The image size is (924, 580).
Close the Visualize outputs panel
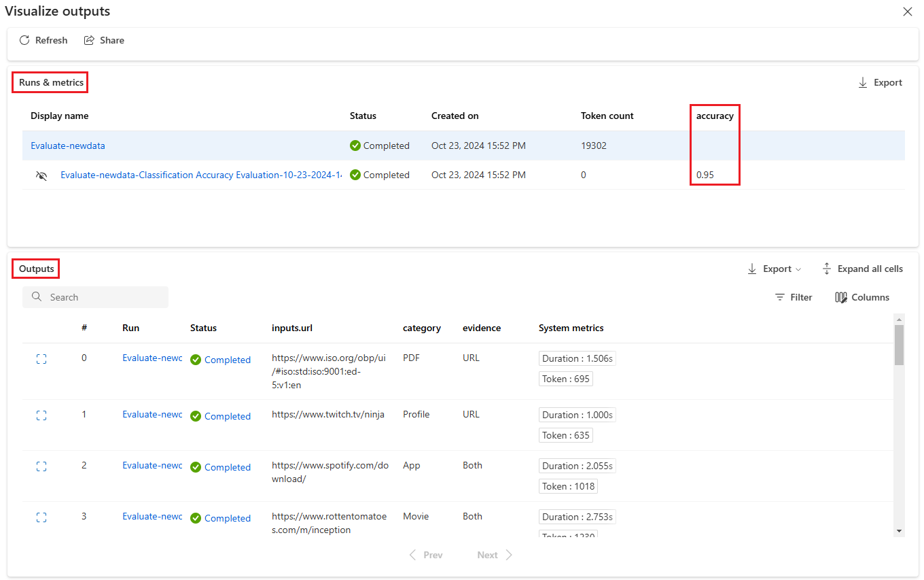pos(907,12)
